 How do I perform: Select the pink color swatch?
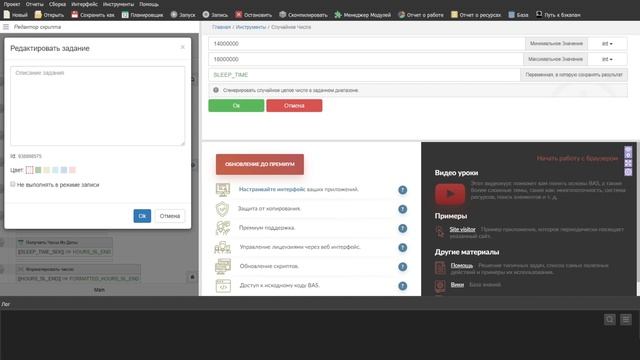72,170
